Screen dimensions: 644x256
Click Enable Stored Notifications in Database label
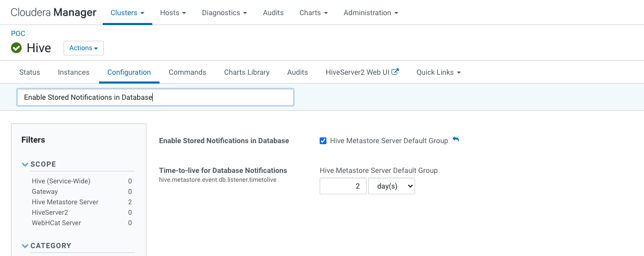(x=224, y=141)
